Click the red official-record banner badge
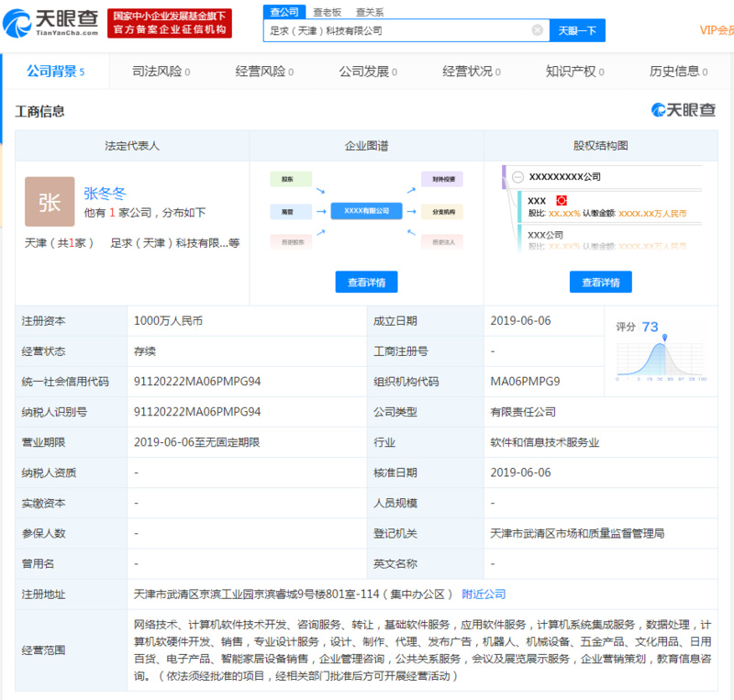Image resolution: width=734 pixels, height=700 pixels. coord(170,23)
